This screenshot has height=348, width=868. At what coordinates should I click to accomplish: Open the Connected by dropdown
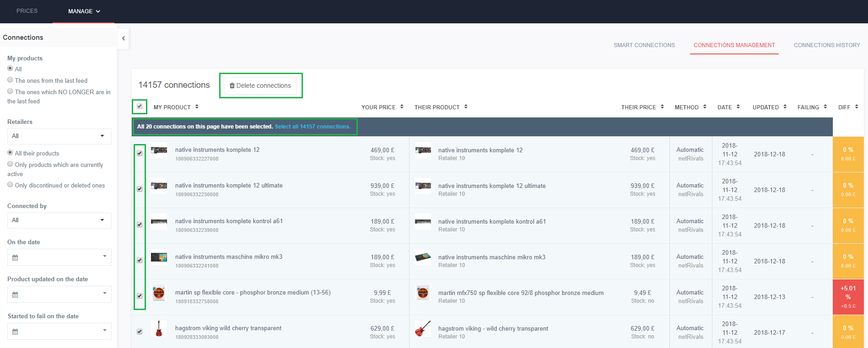(59, 220)
